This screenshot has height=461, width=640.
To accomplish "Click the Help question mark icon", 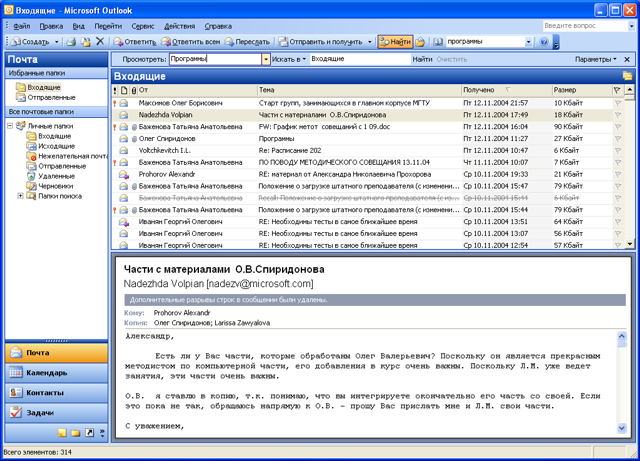I will click(x=544, y=42).
